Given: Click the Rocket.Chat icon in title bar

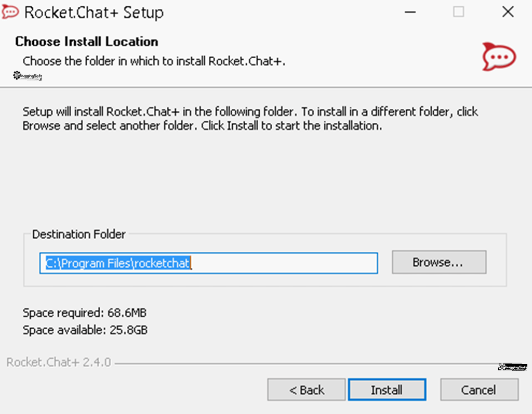Looking at the screenshot, I should 10,12.
